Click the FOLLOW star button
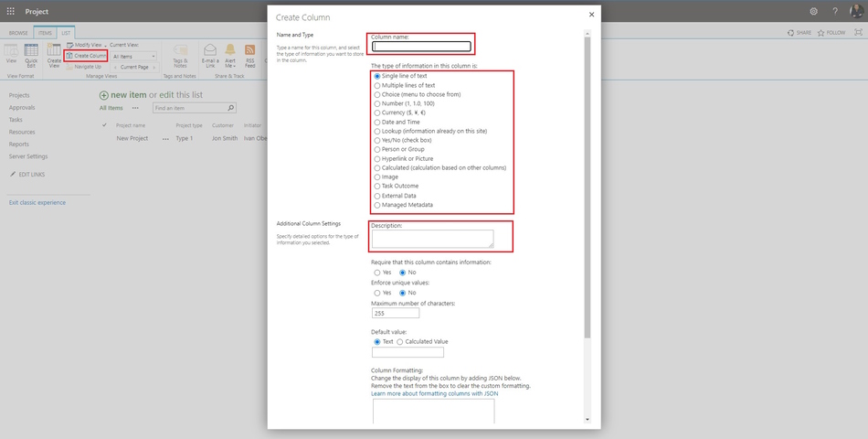868x439 pixels. [x=831, y=33]
